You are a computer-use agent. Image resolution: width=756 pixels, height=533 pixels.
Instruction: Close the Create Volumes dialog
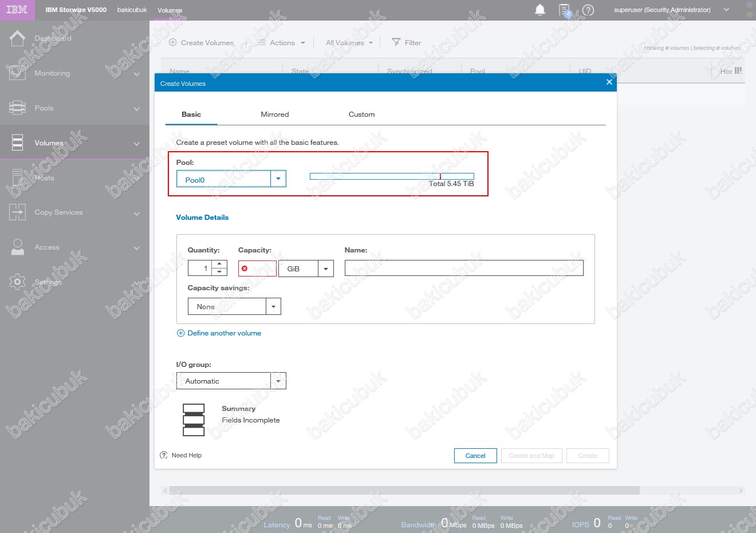coord(609,82)
